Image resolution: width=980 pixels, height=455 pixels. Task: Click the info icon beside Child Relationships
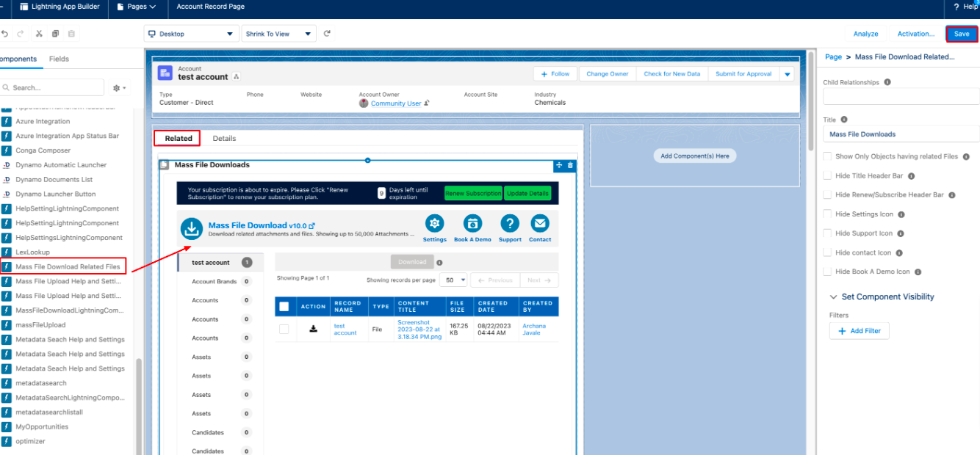coord(888,82)
